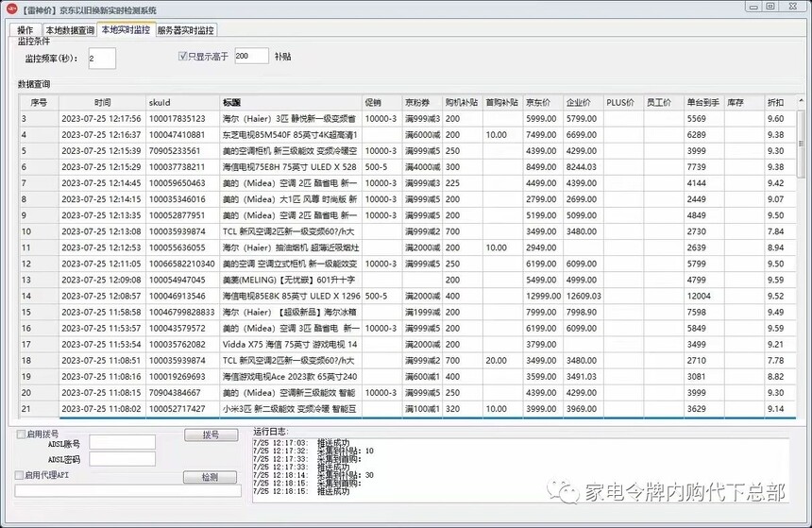Sort by the 折扣 column header
The width and height of the screenshot is (812, 528).
(780, 103)
